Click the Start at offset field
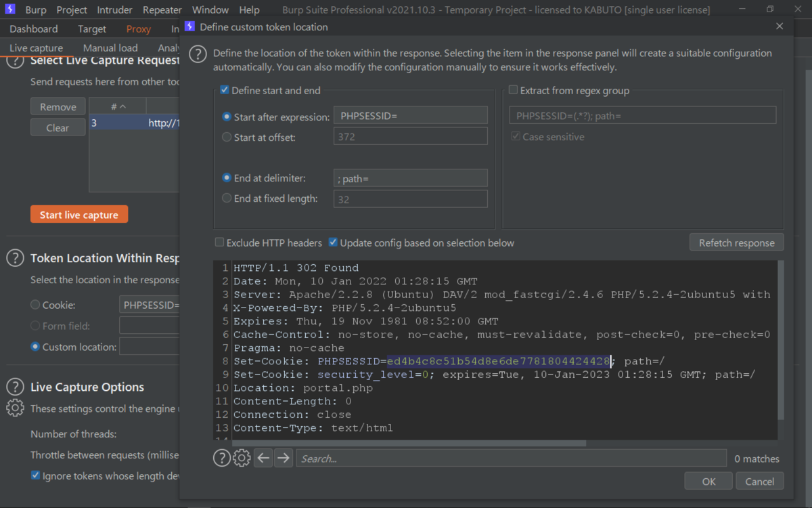The height and width of the screenshot is (508, 812). click(x=411, y=136)
